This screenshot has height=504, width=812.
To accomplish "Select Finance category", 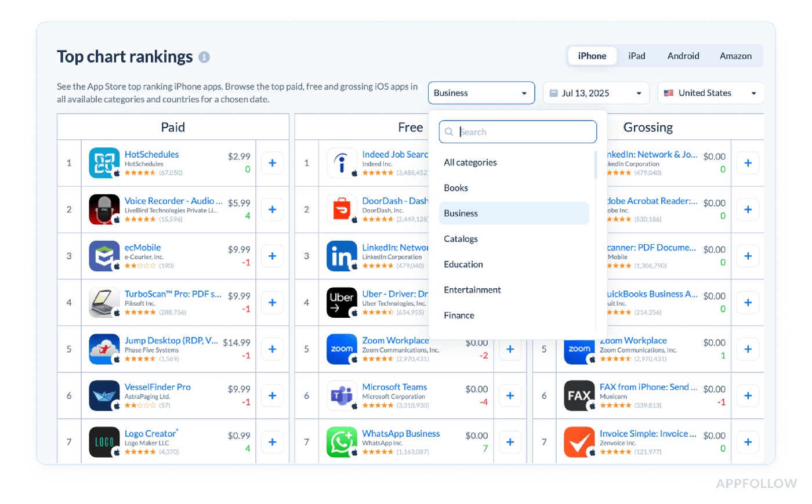I will pos(514,316).
